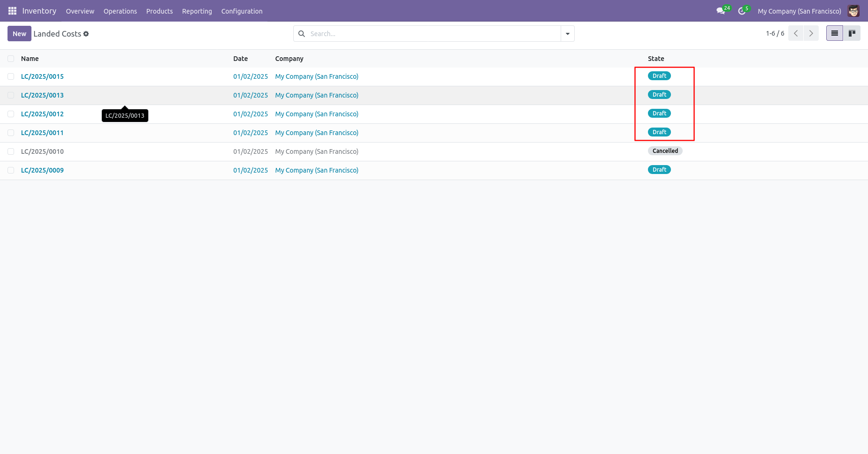Check the box for LC/2025/0013
The height and width of the screenshot is (454, 868).
11,95
